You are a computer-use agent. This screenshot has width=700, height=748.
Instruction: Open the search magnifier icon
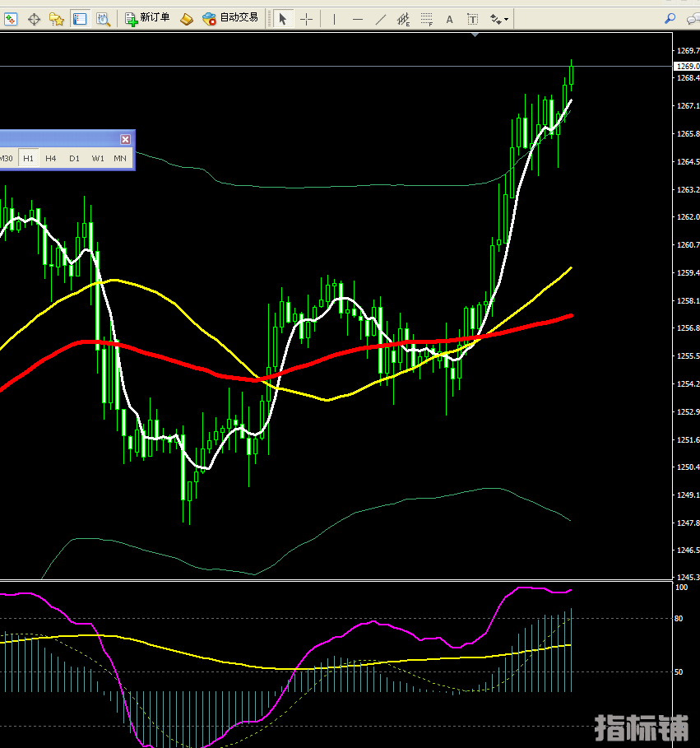pyautogui.click(x=670, y=18)
